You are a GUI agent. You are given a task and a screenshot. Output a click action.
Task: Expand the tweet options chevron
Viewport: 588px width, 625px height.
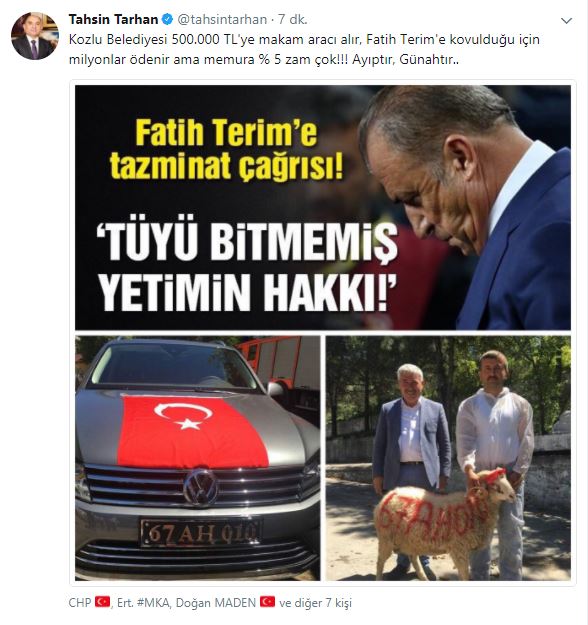(566, 20)
